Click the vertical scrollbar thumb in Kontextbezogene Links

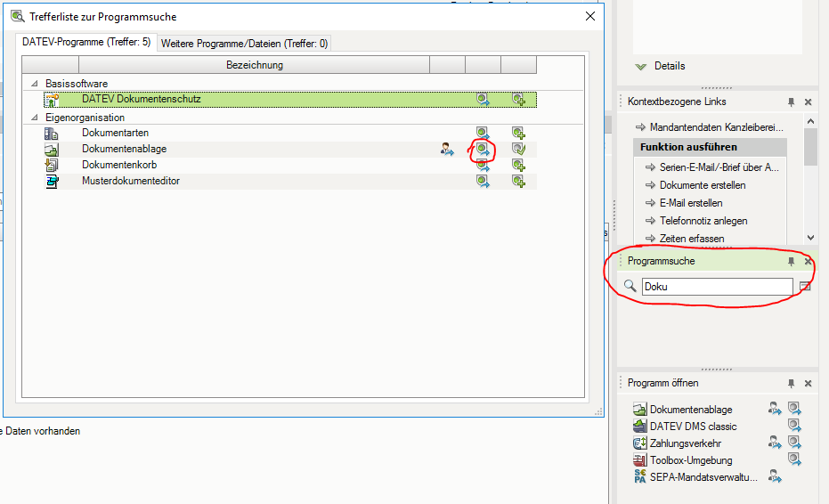tap(810, 147)
